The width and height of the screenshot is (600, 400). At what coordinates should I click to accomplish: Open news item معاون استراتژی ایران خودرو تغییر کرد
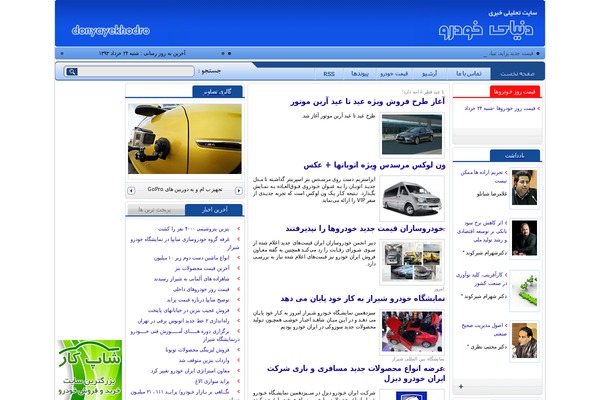pos(190,371)
